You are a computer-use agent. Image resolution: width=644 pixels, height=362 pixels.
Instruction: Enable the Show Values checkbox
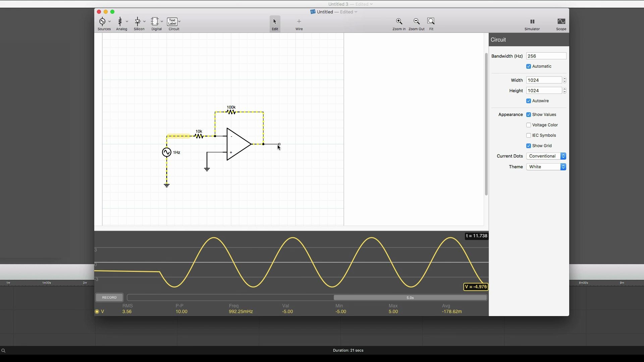point(529,115)
